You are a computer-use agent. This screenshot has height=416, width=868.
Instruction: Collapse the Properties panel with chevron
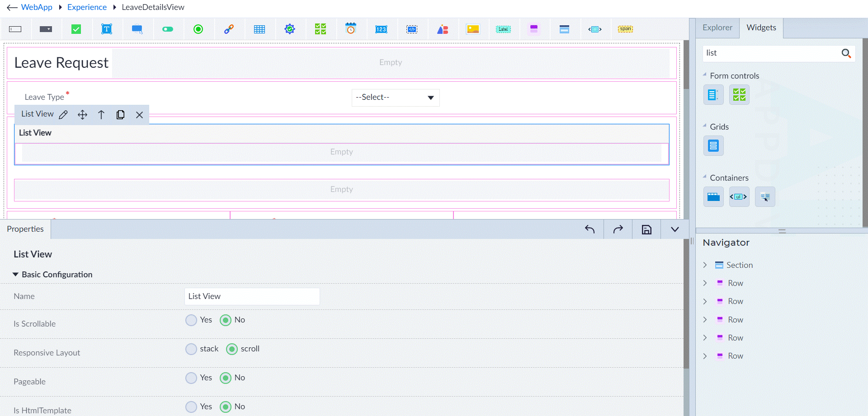click(675, 229)
